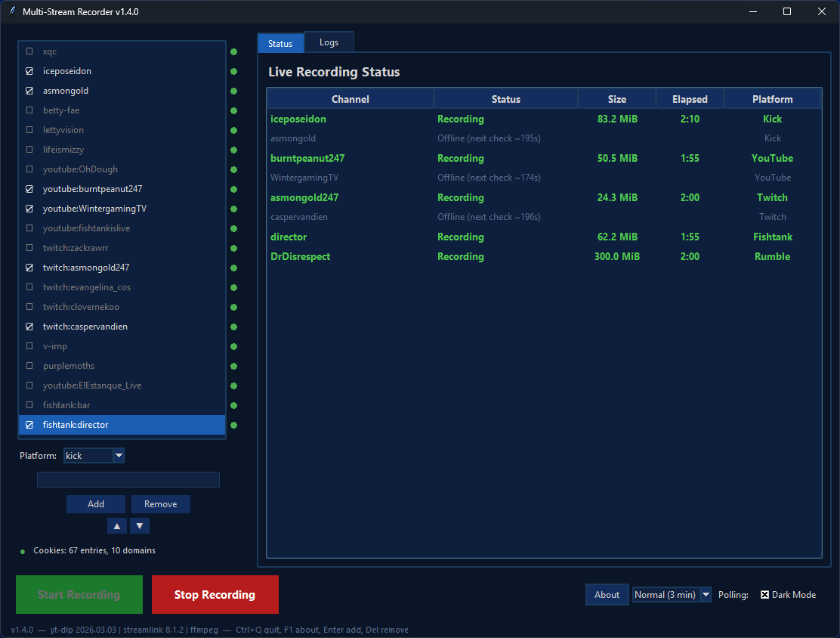Click the feather app icon in title bar
Viewport: 840px width, 638px height.
12,11
